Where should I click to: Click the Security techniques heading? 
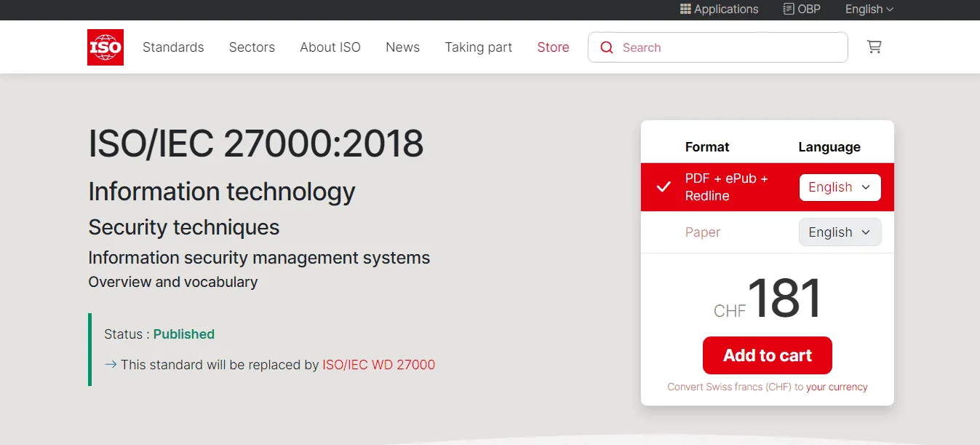pos(184,227)
